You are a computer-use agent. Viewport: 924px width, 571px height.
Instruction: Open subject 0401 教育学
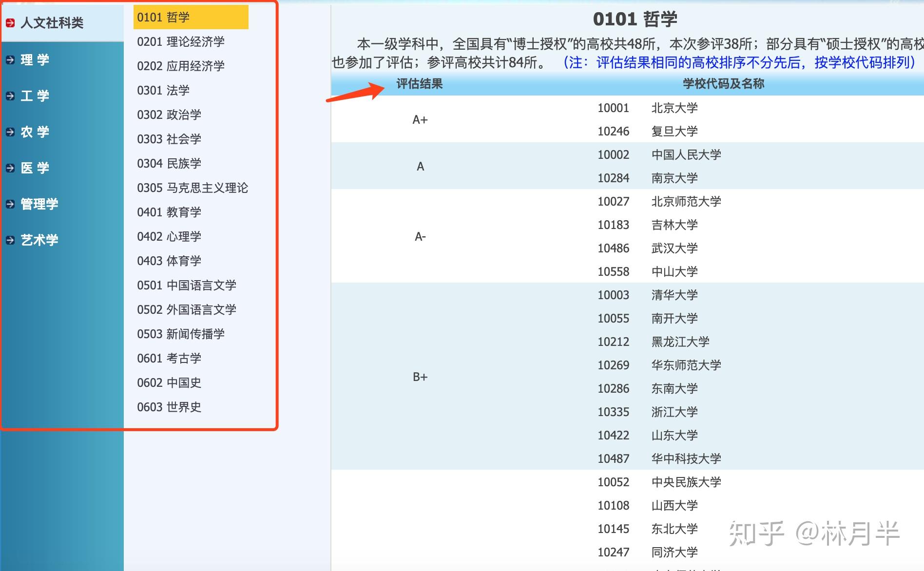[x=169, y=212]
